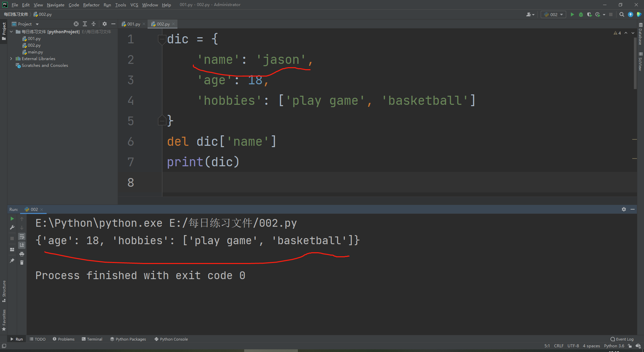Open the File menu
644x352 pixels.
pos(15,5)
